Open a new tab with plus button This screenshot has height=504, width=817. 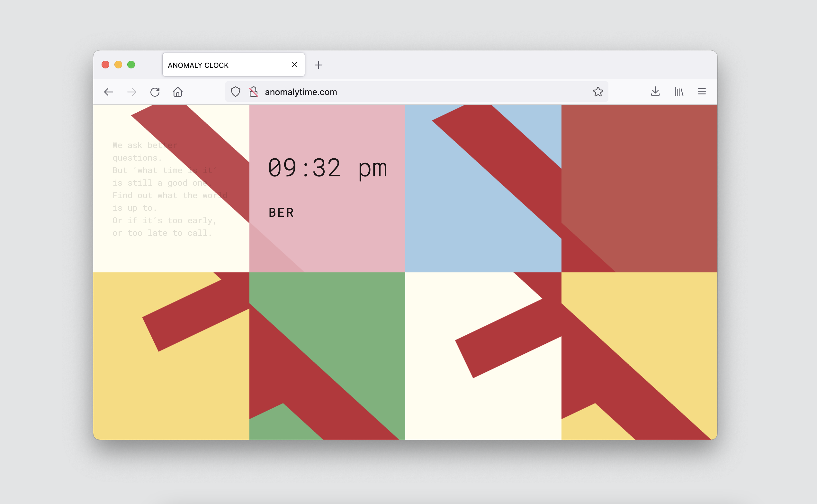point(319,65)
